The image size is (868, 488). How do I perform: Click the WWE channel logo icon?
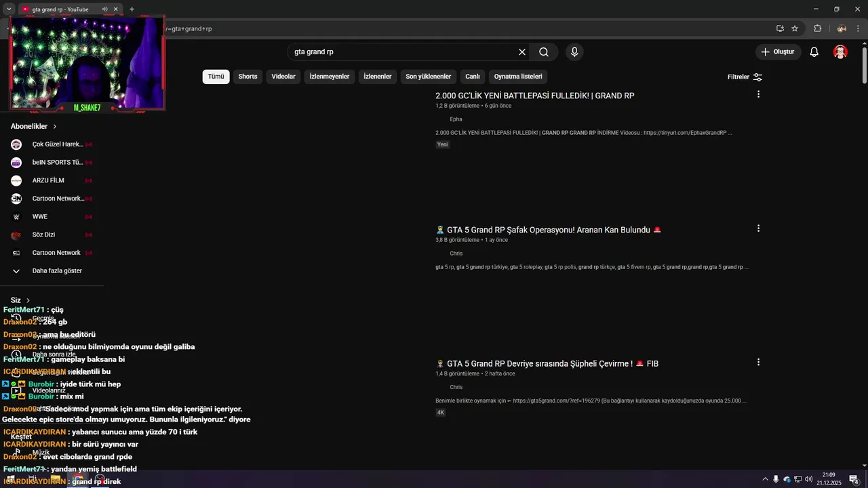tap(16, 217)
